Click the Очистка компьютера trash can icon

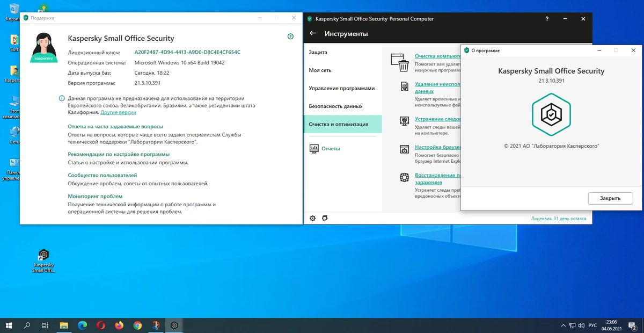(400, 62)
